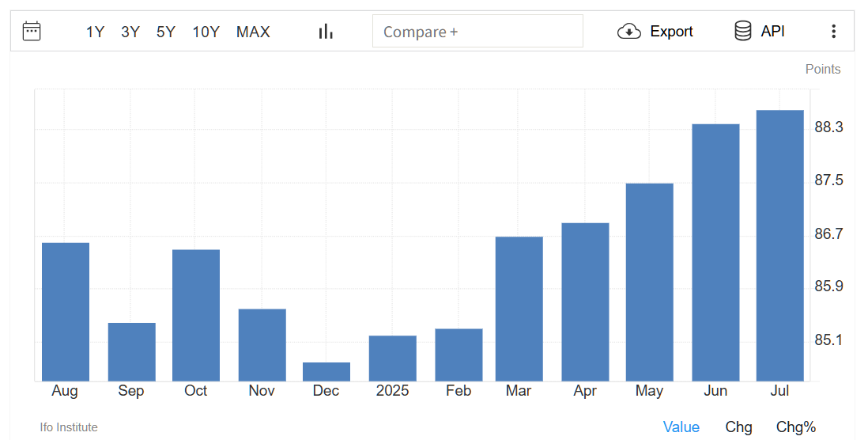Viewport: 868px width, 440px height.
Task: Click the Nov bar in the chart
Action: (x=262, y=345)
